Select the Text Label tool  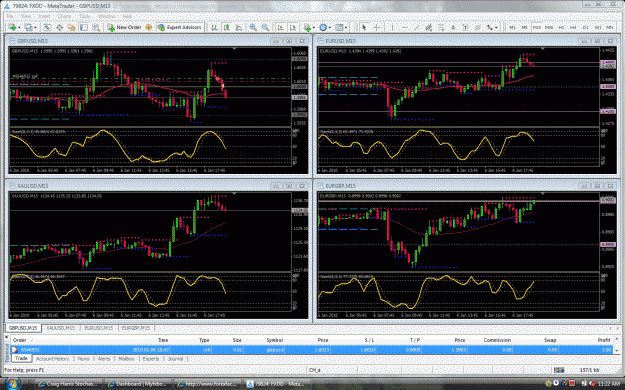pyautogui.click(x=465, y=27)
